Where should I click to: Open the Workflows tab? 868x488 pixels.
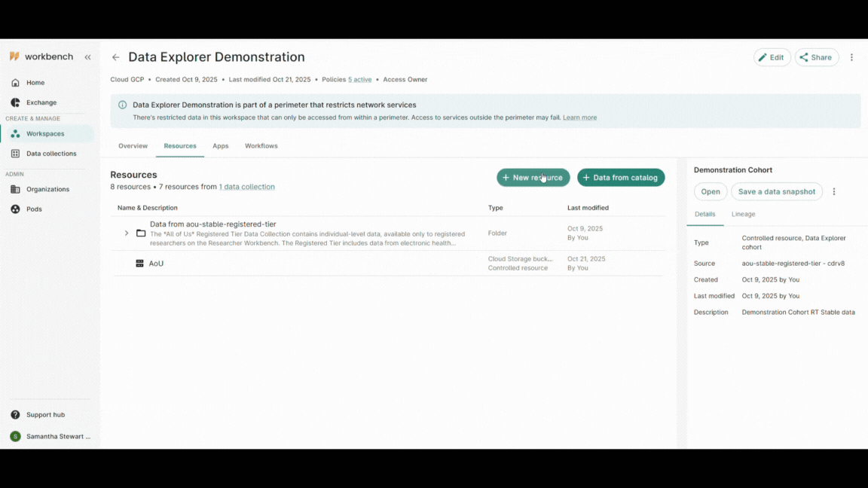tap(261, 146)
